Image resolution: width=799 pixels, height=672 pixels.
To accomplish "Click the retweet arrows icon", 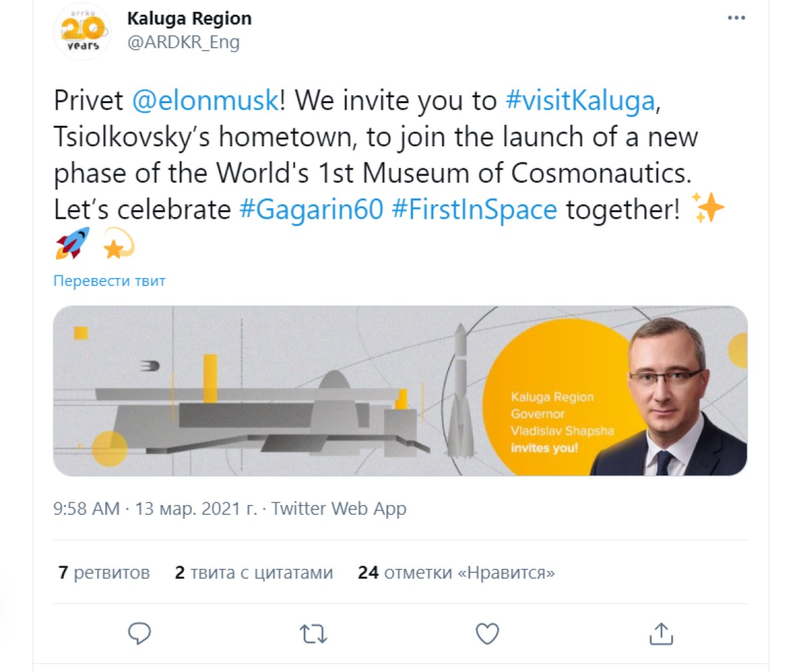I will coord(313,633).
